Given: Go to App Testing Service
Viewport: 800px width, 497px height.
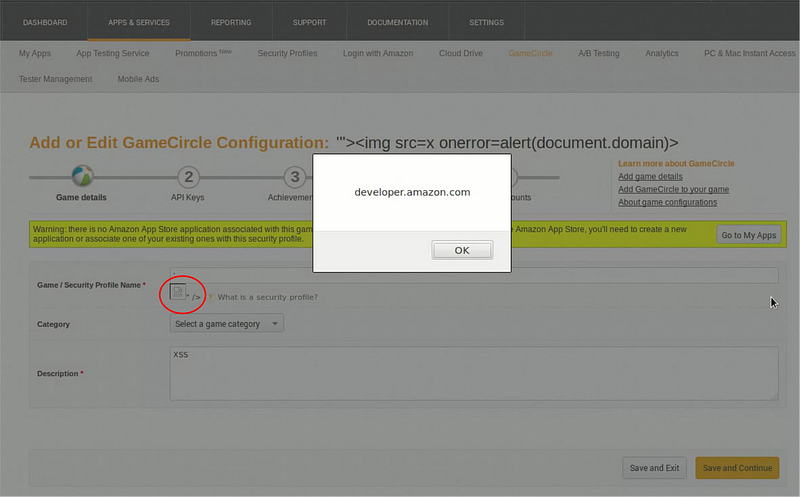Looking at the screenshot, I should pos(113,53).
